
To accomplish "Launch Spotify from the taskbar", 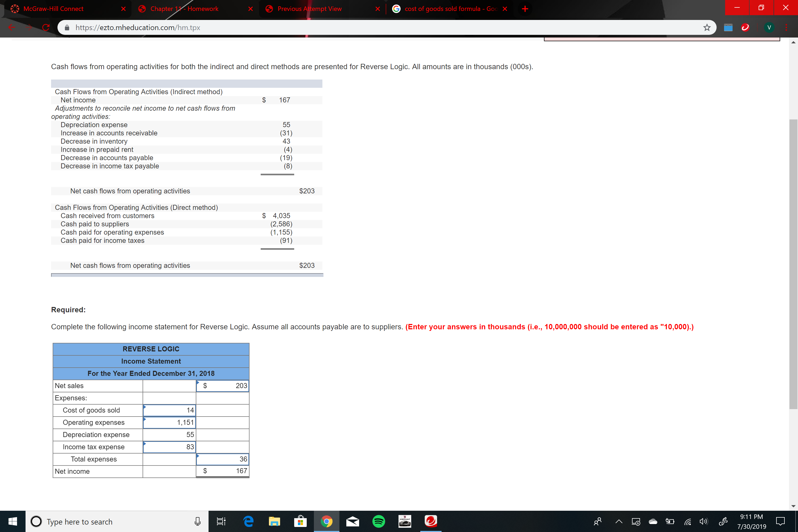I will pos(379,521).
